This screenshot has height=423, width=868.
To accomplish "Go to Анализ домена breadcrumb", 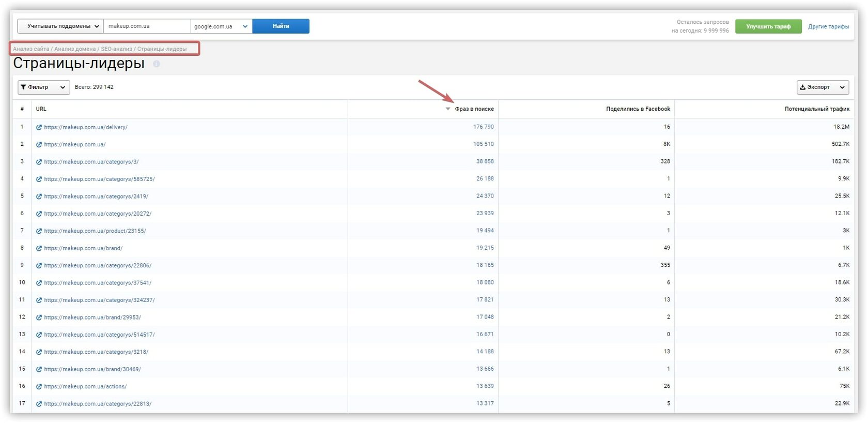I will (x=75, y=49).
